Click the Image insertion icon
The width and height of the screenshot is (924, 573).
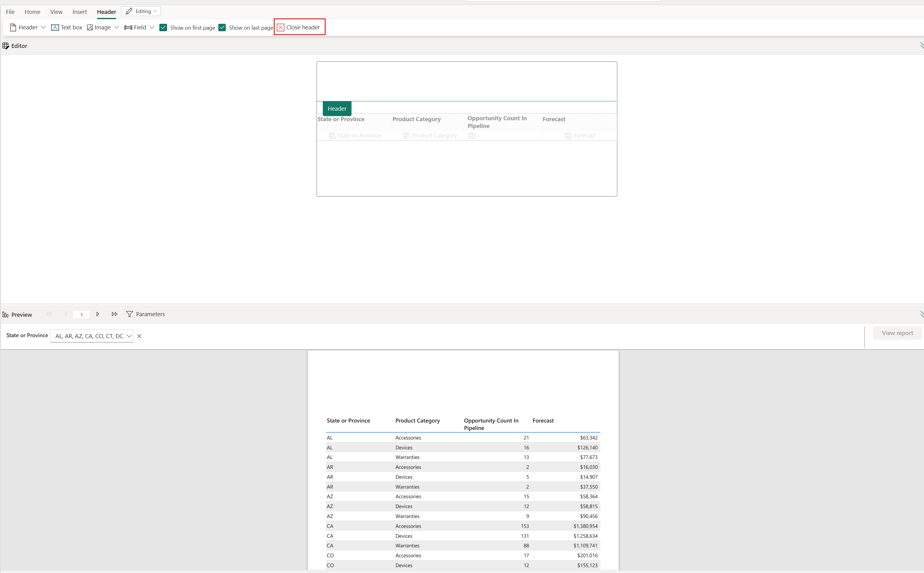click(x=90, y=27)
